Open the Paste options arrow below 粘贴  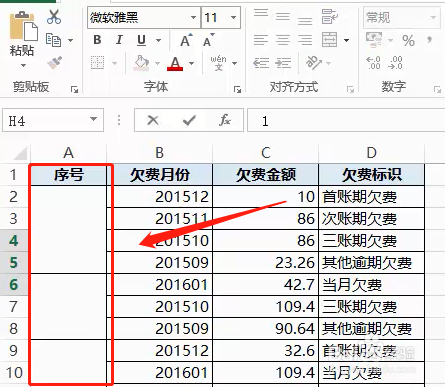23,65
